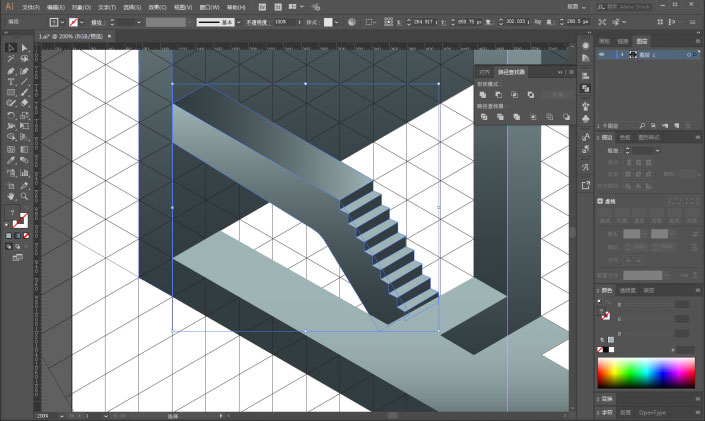Select the Magic Wand tool
The image size is (705, 421).
[11, 59]
